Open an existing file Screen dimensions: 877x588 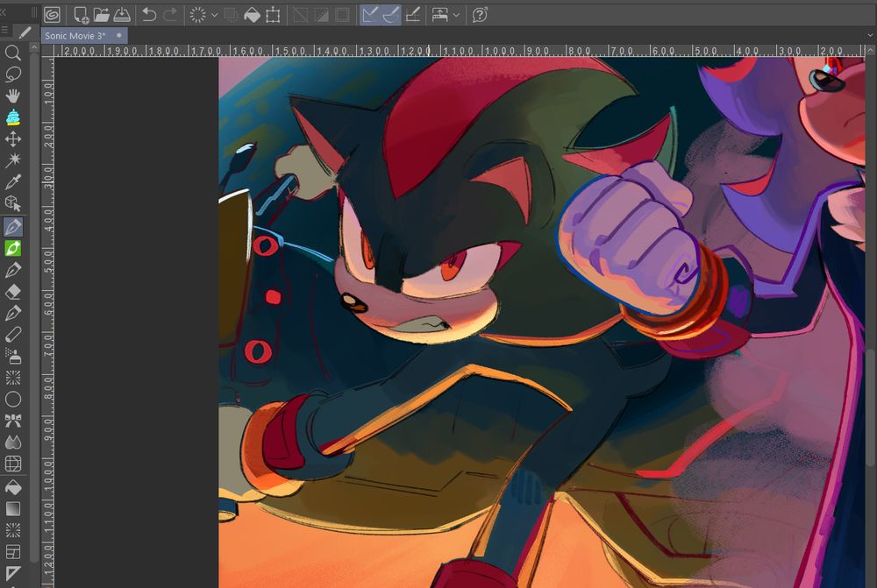pos(101,15)
